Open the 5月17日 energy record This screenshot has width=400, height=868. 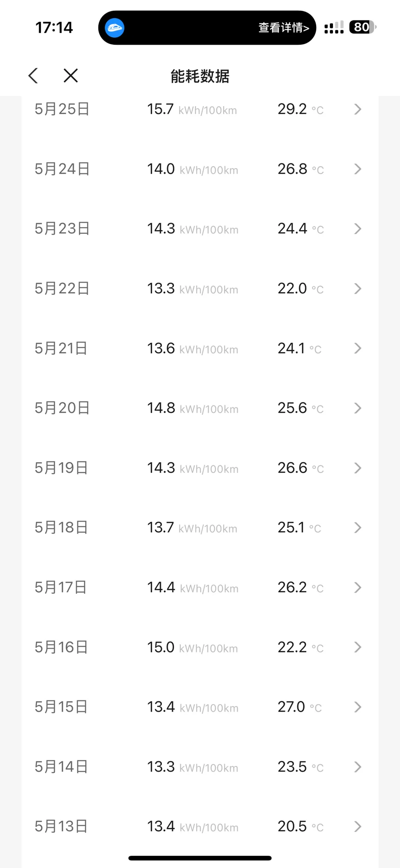(200, 587)
